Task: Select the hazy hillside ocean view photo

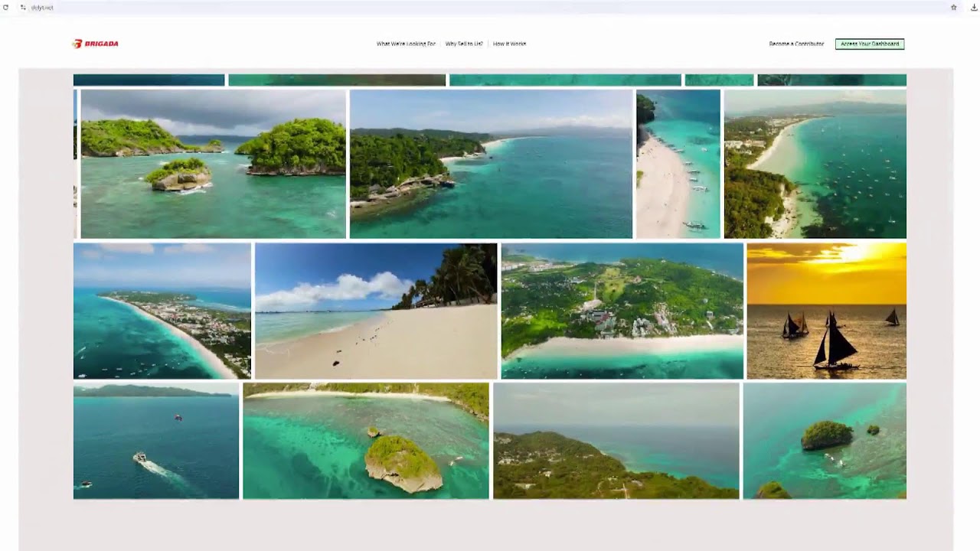Action: point(616,441)
